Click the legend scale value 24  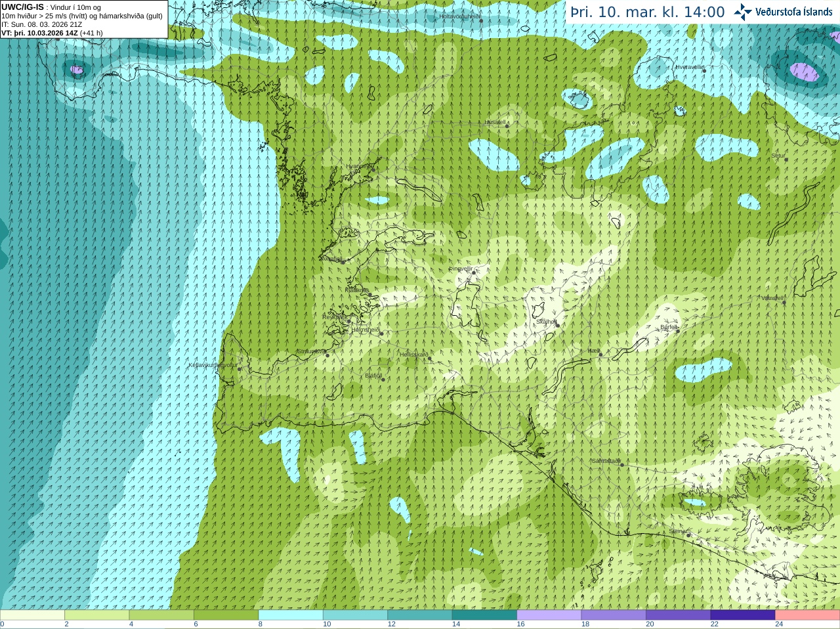[x=780, y=624]
